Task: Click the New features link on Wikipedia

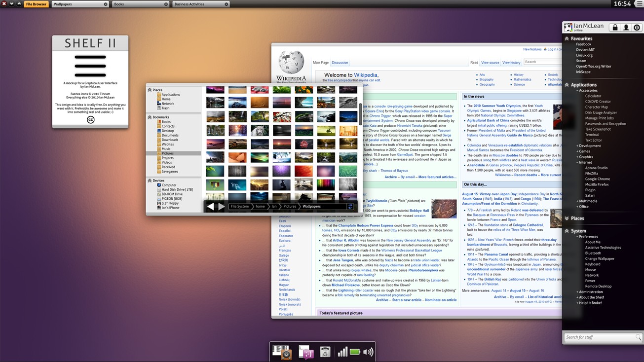Action: tap(532, 49)
